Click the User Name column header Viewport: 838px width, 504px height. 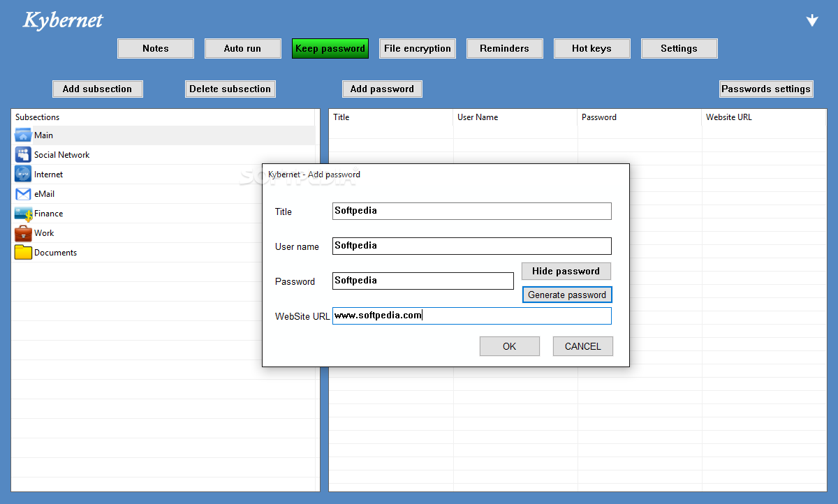pos(515,117)
